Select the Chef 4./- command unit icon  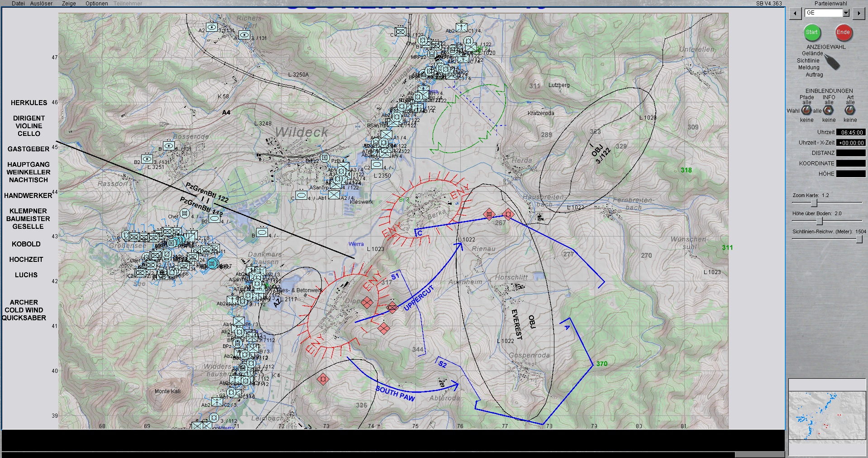[185, 213]
